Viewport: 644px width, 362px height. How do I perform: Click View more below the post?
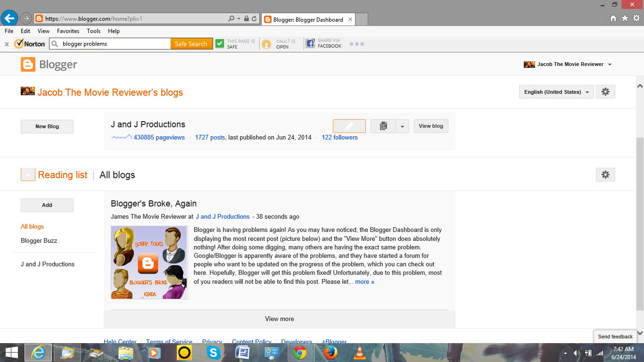pyautogui.click(x=280, y=319)
